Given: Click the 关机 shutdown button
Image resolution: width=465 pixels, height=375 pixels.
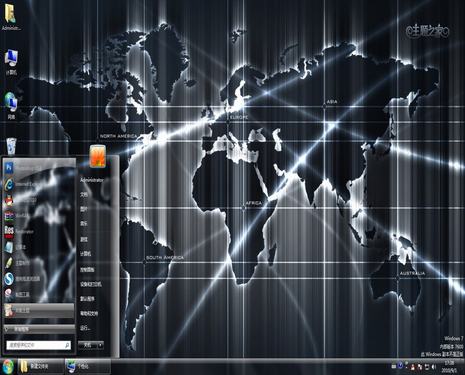Looking at the screenshot, I should pyautogui.click(x=88, y=345).
